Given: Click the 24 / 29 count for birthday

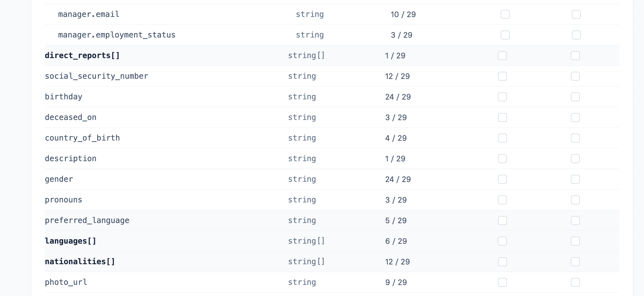Looking at the screenshot, I should point(398,97).
